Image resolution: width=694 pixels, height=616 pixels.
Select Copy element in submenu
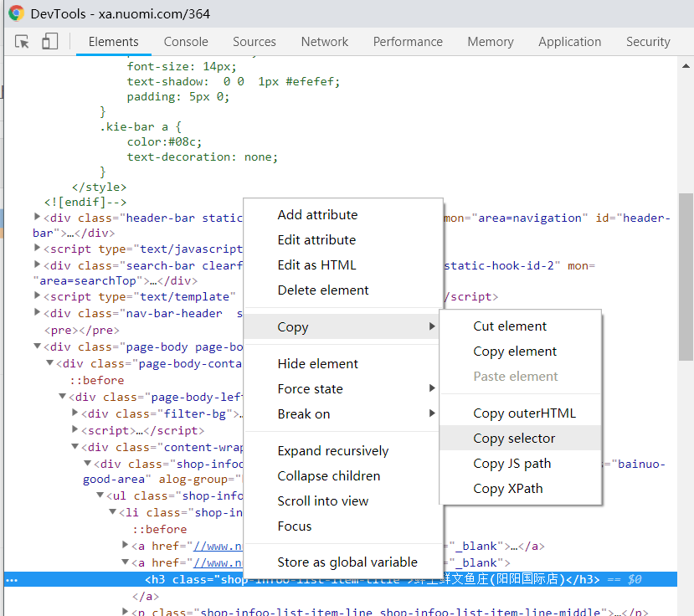521,352
